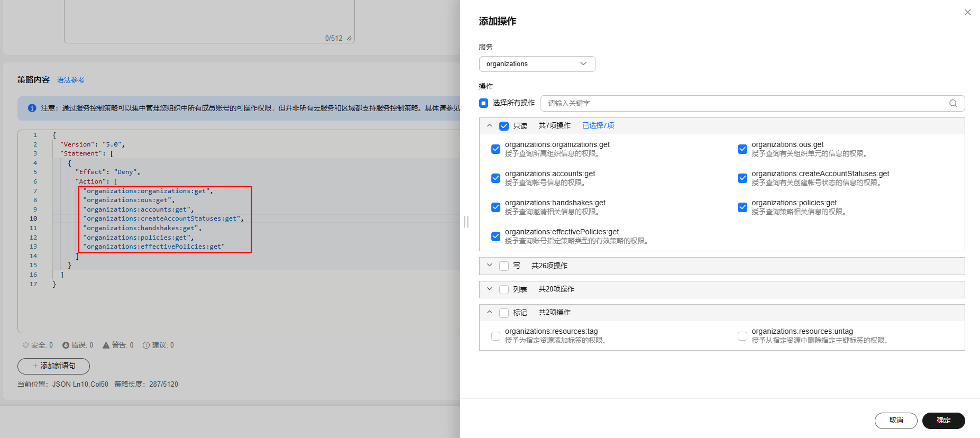This screenshot has height=438, width=980.
Task: Click the panel resize drag handle
Action: (466, 222)
